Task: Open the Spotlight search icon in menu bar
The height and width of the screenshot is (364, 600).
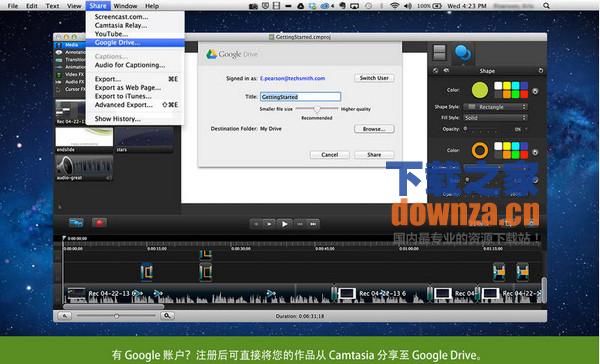Action: pos(546,6)
